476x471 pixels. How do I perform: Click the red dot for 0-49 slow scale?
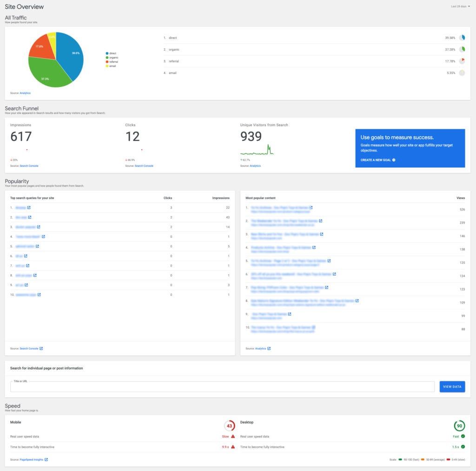[449, 459]
